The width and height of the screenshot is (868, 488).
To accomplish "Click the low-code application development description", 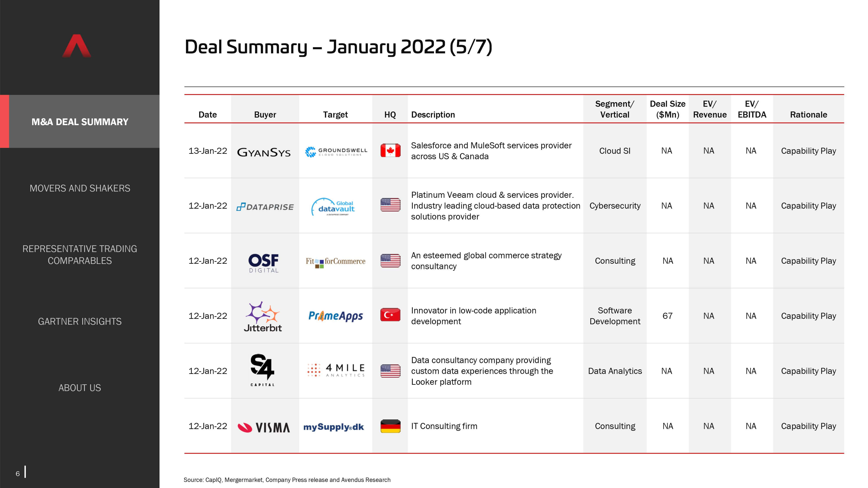I will (473, 316).
